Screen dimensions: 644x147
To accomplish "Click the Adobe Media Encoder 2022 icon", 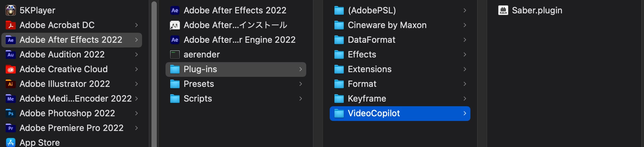I will pyautogui.click(x=11, y=99).
